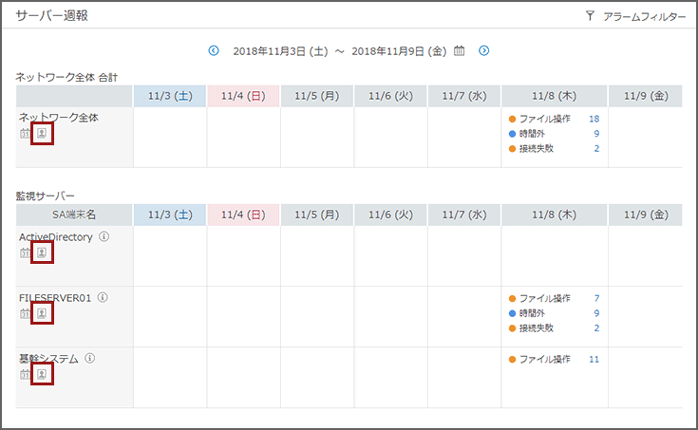Viewport: 698px width, 430px height.
Task: Go to previous week with left arrow
Action: click(x=214, y=50)
